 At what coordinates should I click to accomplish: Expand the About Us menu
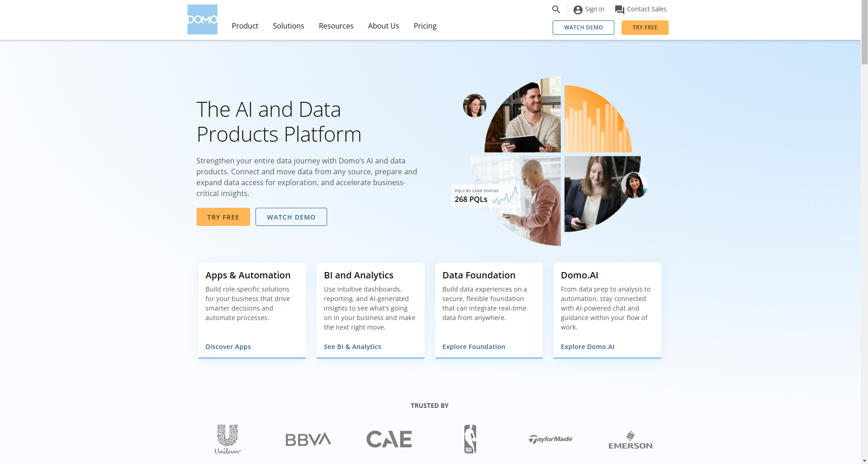click(383, 26)
